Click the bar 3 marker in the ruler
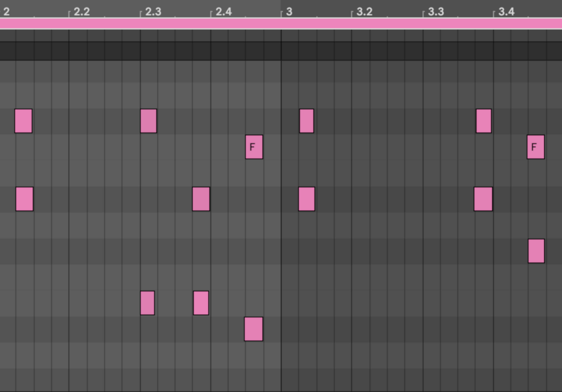The height and width of the screenshot is (392, 562). 289,12
